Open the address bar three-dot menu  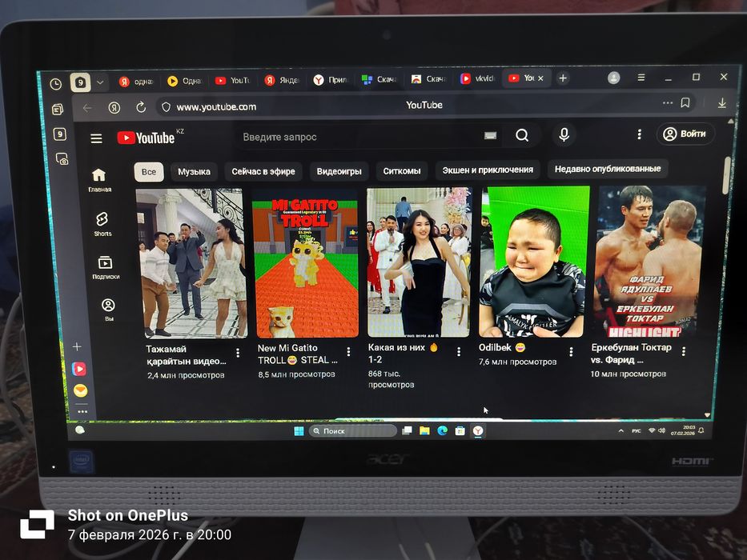[668, 103]
